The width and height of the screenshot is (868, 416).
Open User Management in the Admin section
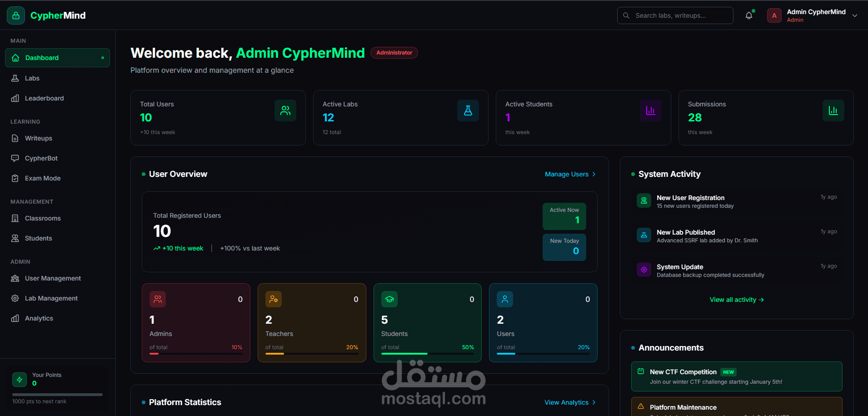52,278
